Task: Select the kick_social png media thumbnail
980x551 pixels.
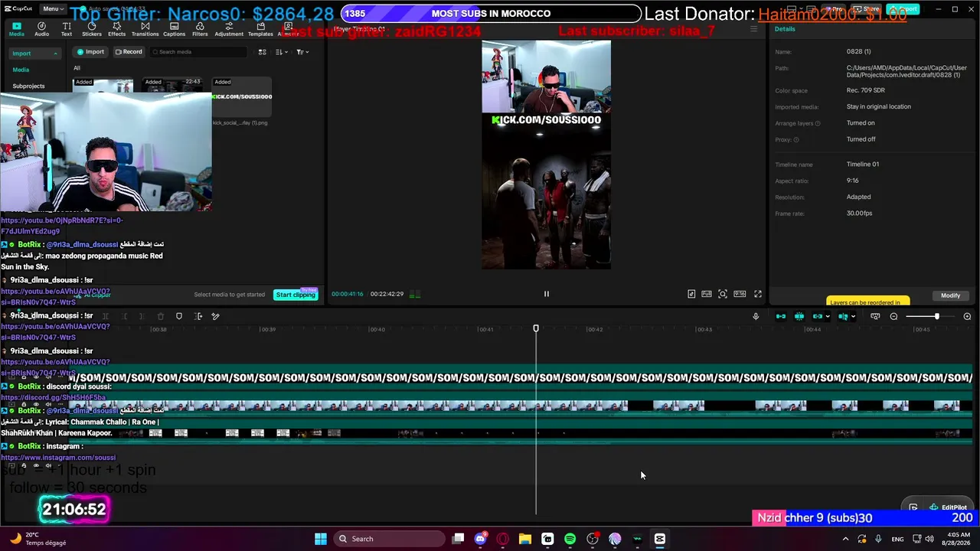Action: 242,98
